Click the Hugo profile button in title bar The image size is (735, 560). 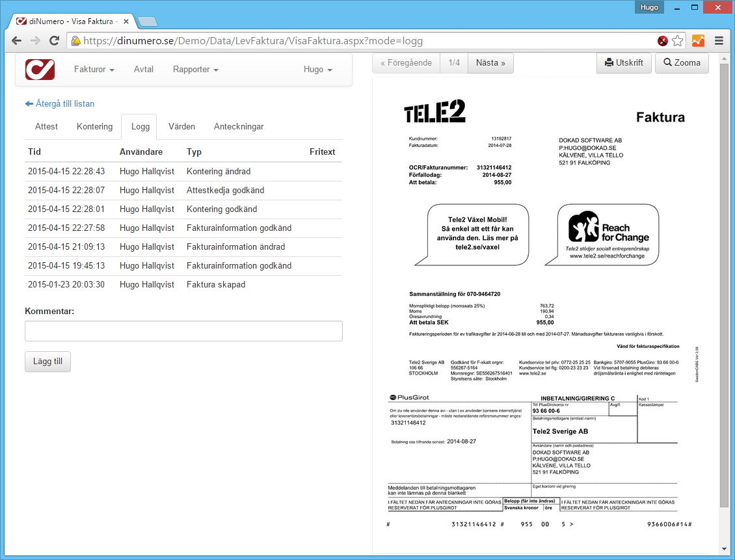tap(649, 7)
